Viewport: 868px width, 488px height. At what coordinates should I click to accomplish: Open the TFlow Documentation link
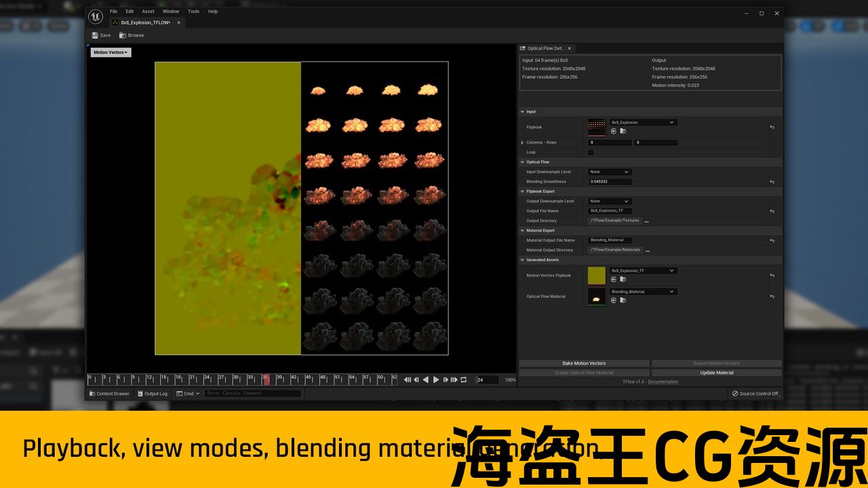coord(663,382)
